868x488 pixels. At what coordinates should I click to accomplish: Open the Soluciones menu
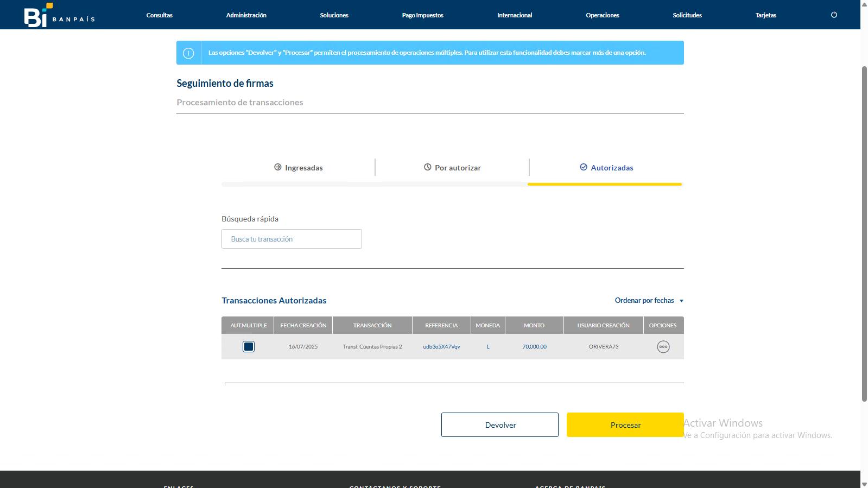pos(334,15)
